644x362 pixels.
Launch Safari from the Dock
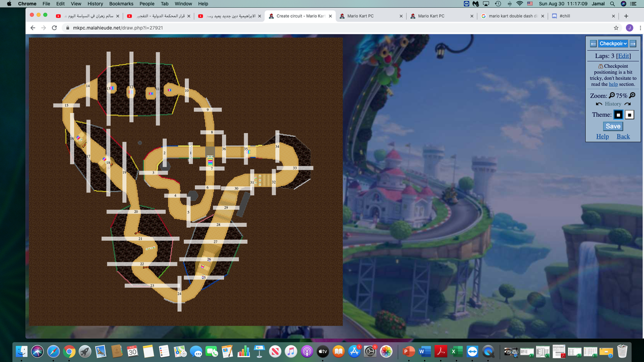(x=54, y=351)
